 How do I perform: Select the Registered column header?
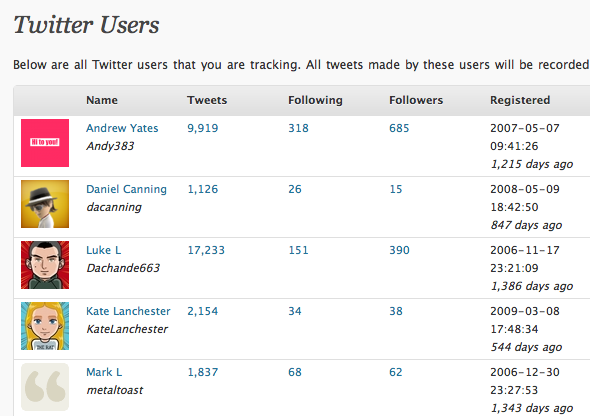click(520, 100)
